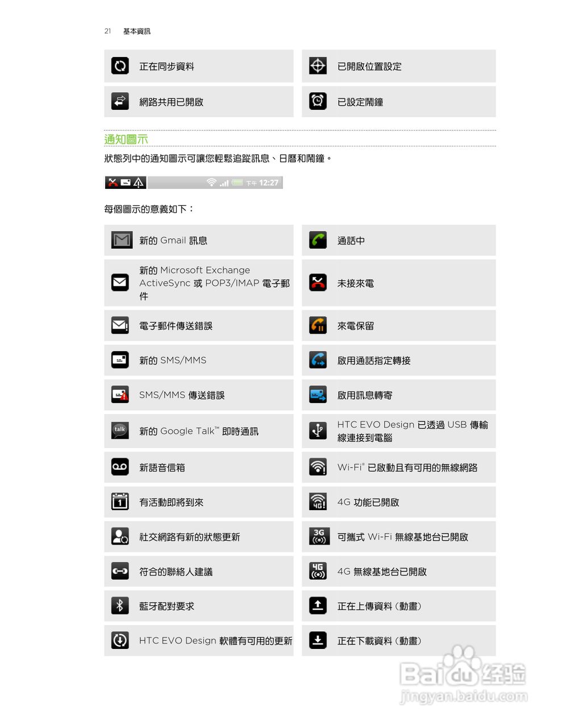
Task: Click the status bar Wi-Fi signal icon
Action: point(211,183)
